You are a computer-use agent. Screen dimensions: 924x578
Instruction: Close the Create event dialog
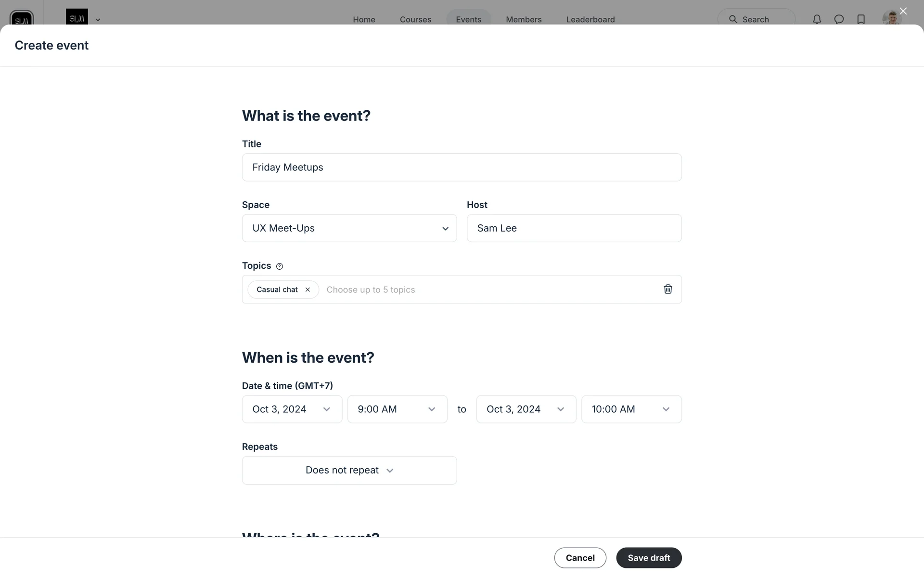click(x=903, y=11)
